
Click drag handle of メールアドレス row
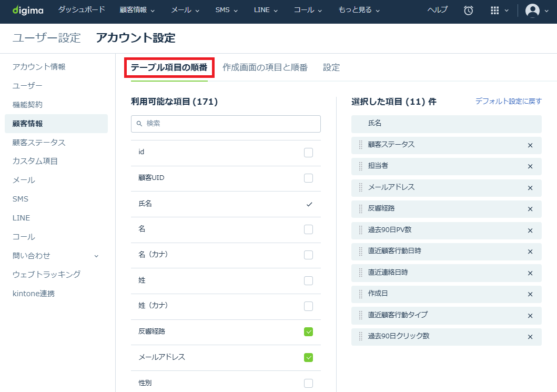click(361, 187)
